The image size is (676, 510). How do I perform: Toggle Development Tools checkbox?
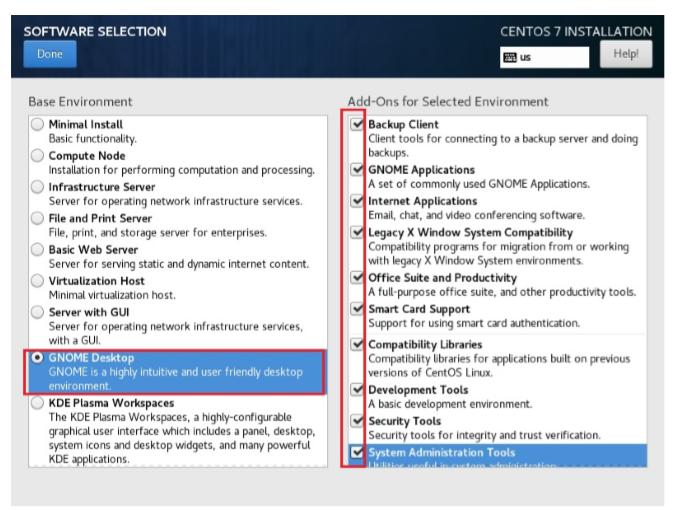[358, 390]
